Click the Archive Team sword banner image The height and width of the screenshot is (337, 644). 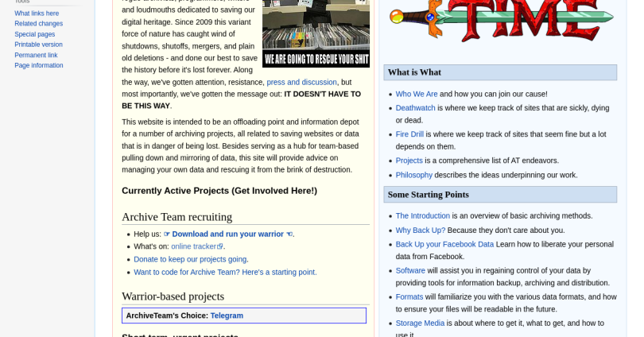(x=500, y=21)
